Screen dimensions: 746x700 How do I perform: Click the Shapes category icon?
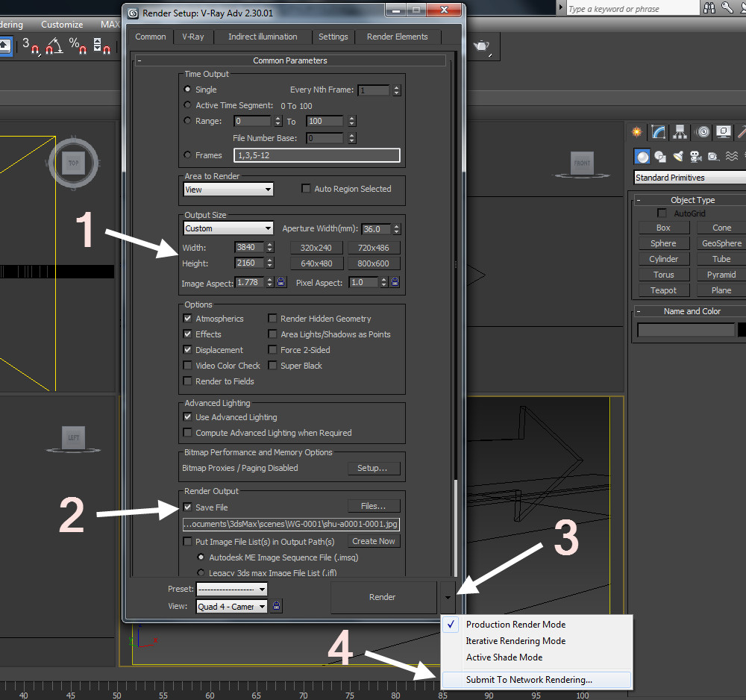click(x=660, y=157)
